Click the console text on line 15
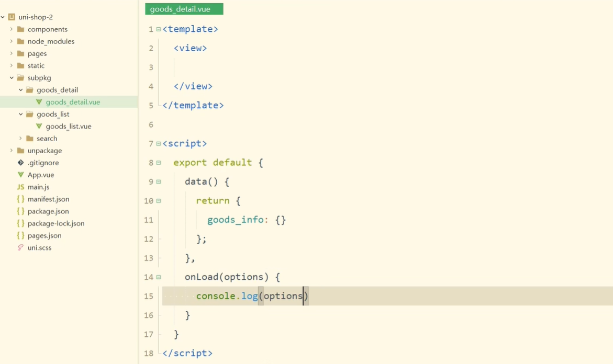 (216, 296)
